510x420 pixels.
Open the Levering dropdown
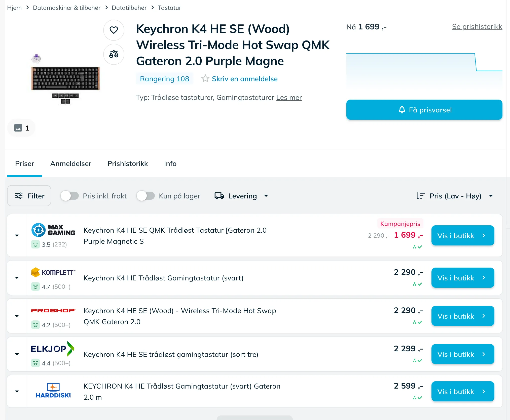(241, 196)
